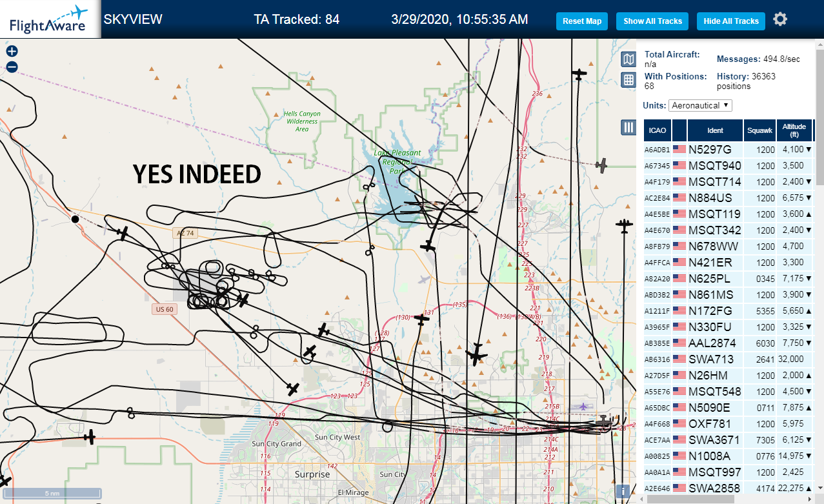The image size is (824, 504).
Task: Select the SWA3671 flight row
Action: [x=729, y=439]
